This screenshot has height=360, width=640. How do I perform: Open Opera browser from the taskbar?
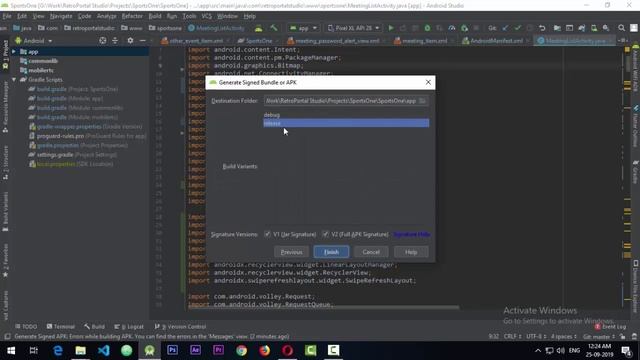click(287, 350)
